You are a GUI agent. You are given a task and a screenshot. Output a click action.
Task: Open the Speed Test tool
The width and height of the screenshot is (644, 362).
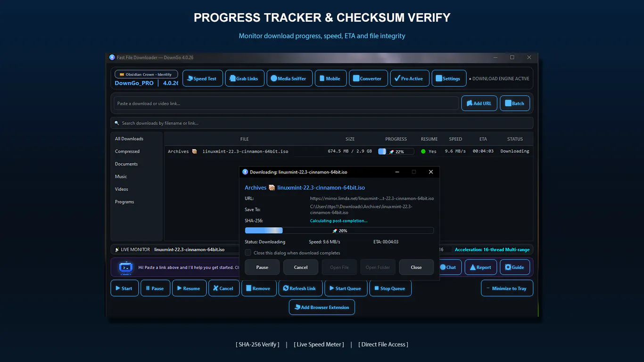202,78
